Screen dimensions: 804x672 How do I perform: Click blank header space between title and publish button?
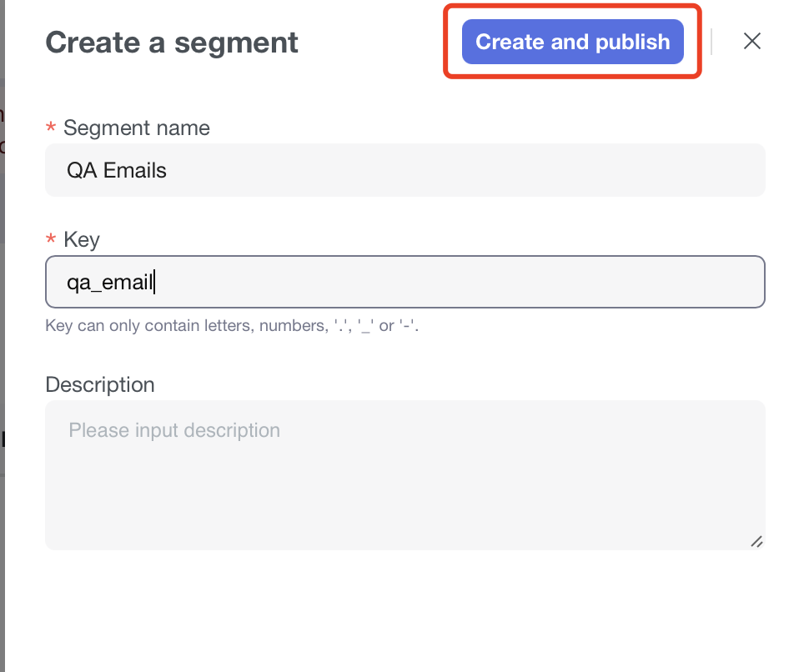click(x=371, y=43)
